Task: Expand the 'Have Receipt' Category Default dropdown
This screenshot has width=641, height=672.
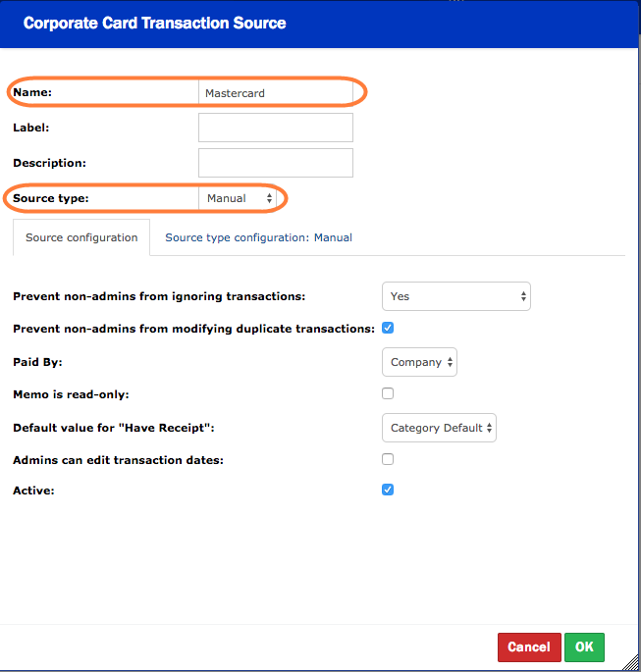Action: (x=439, y=428)
